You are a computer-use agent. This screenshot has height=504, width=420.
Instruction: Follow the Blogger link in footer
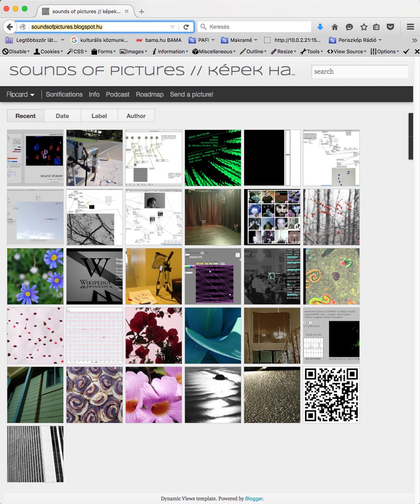tap(254, 499)
